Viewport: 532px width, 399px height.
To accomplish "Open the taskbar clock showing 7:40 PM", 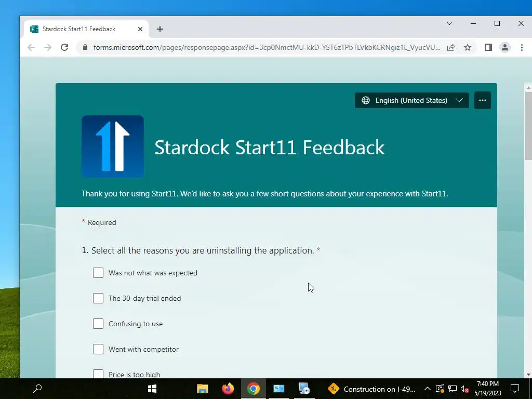I will click(x=487, y=389).
